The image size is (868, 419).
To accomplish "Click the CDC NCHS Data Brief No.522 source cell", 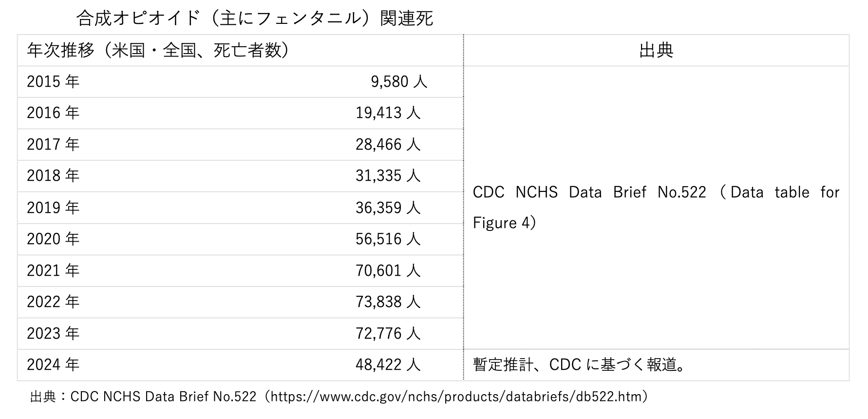I will 656,207.
